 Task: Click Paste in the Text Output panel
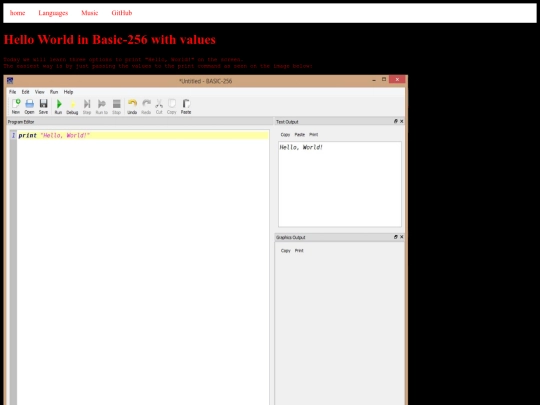click(x=300, y=135)
